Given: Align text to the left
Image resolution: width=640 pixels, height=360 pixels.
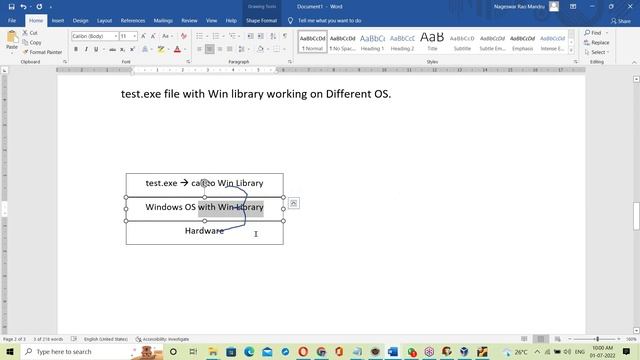Looking at the screenshot, I should 199,49.
